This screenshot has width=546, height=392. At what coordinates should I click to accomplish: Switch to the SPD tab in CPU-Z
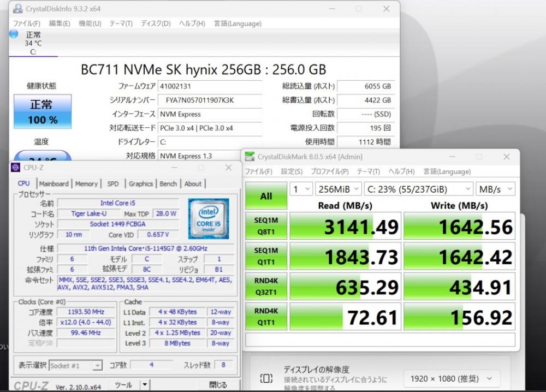(x=113, y=183)
